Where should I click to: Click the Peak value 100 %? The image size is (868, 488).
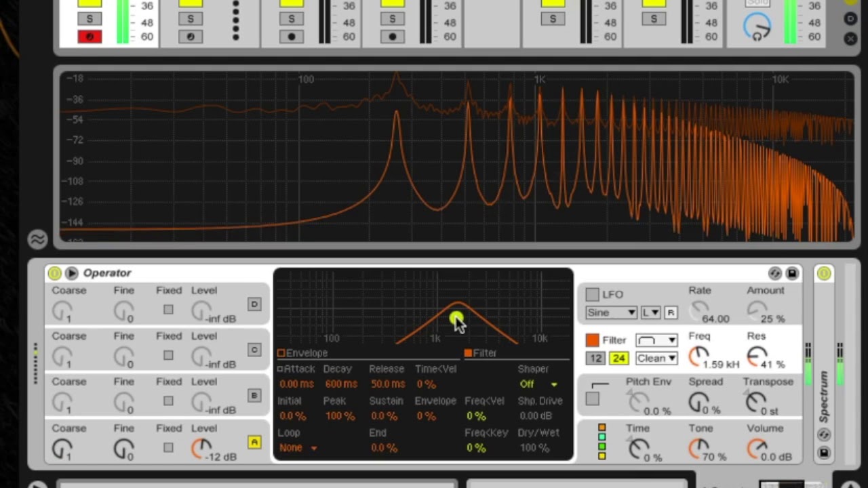coord(340,416)
